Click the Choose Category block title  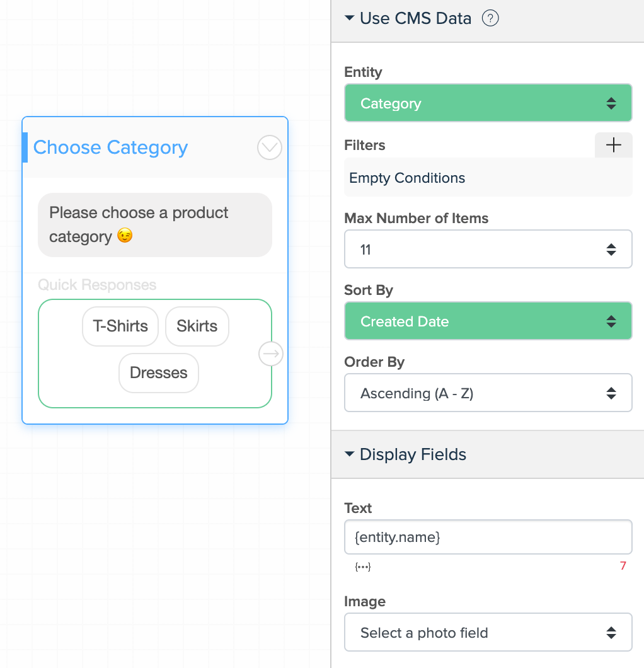tap(110, 147)
